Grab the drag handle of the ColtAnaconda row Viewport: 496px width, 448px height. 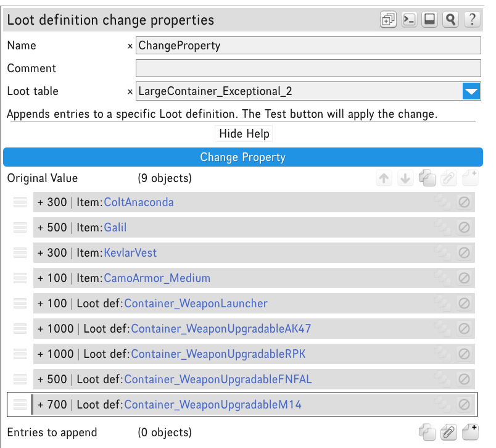point(20,202)
